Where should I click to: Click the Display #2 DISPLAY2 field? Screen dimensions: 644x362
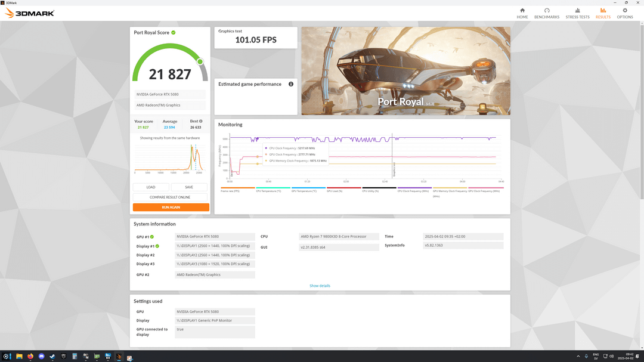[215, 255]
